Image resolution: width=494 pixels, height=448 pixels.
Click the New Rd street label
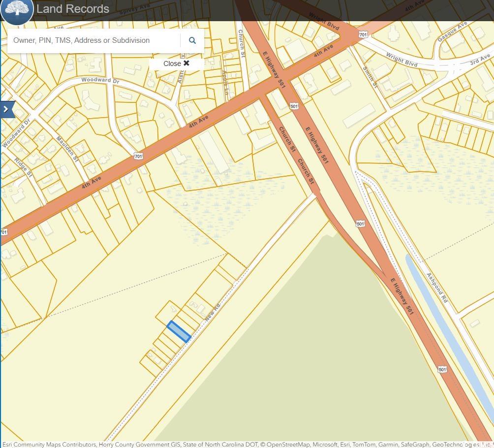(x=213, y=313)
